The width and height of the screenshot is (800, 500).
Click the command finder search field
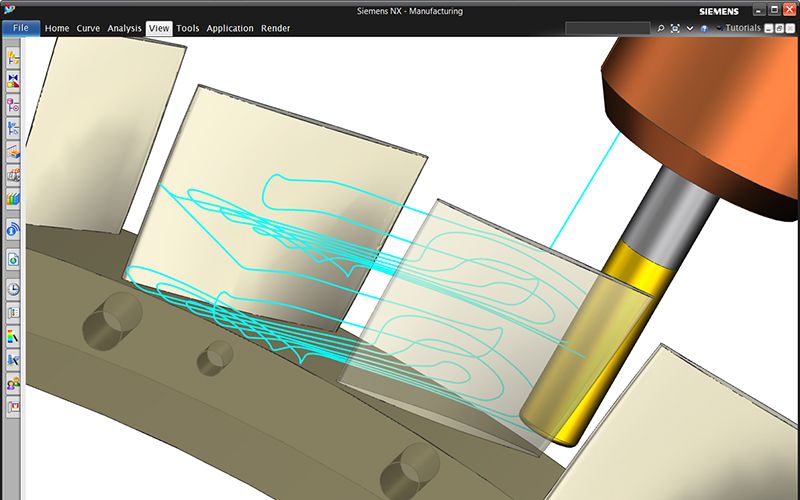pos(608,29)
